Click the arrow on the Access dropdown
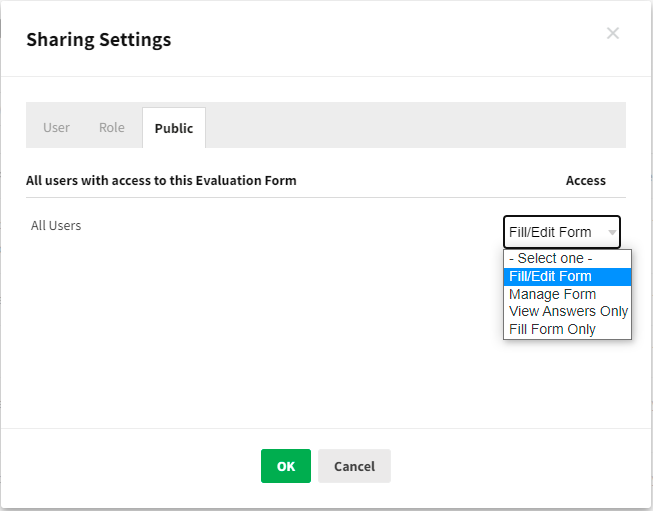The width and height of the screenshot is (653, 511). (611, 232)
